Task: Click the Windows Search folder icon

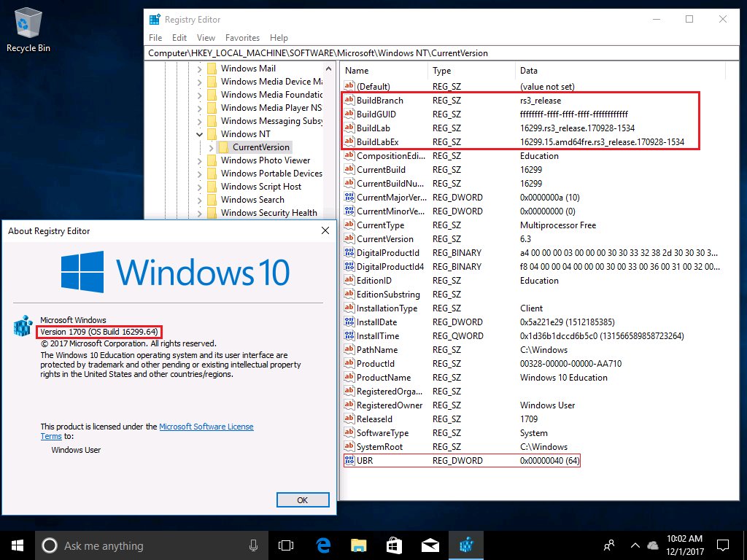Action: click(212, 200)
